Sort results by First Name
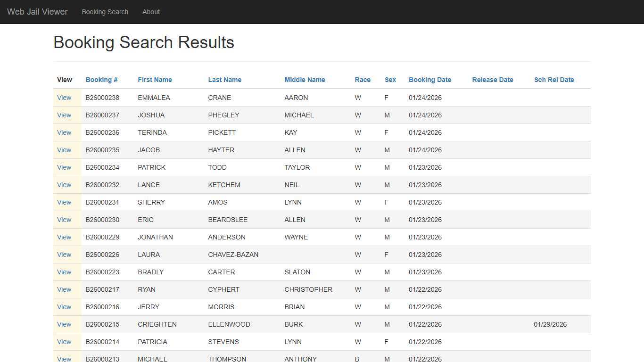 click(155, 80)
